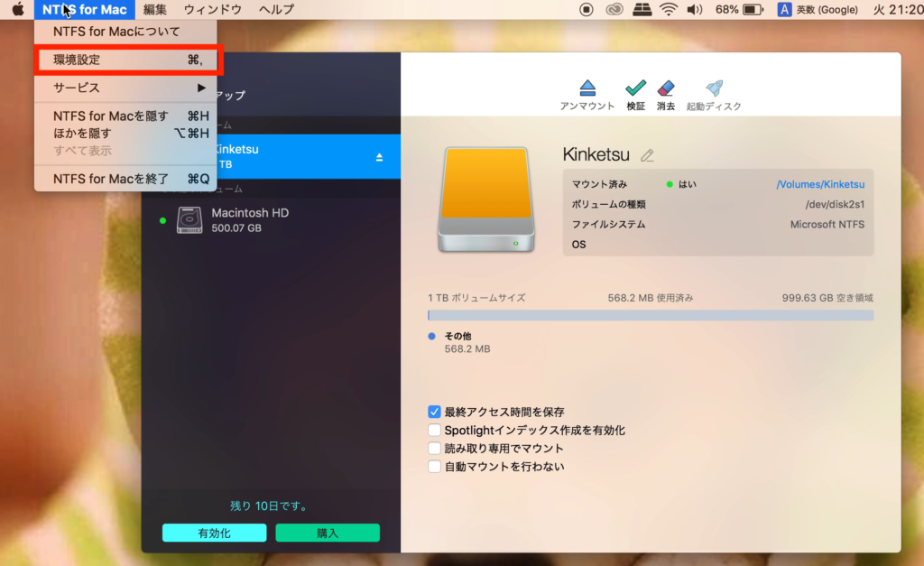This screenshot has height=566, width=924.
Task: Click the Erase (消去) eraser icon
Action: pyautogui.click(x=666, y=88)
